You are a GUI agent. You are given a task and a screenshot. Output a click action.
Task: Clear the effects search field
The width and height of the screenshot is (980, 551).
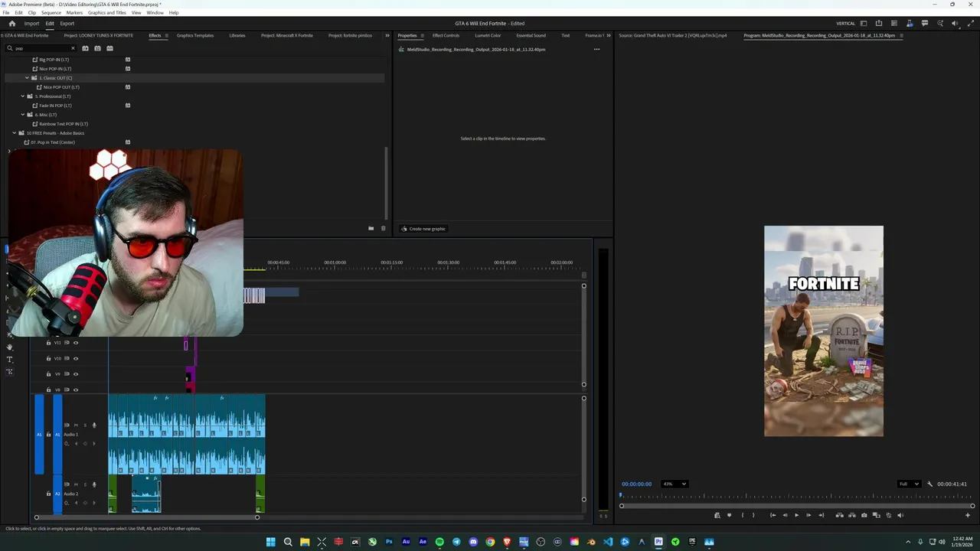73,48
